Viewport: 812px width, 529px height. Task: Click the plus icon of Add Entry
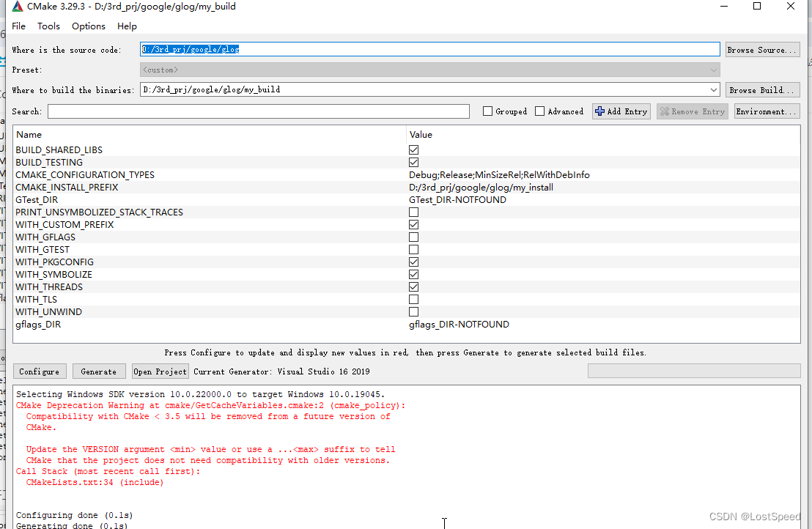click(x=599, y=111)
